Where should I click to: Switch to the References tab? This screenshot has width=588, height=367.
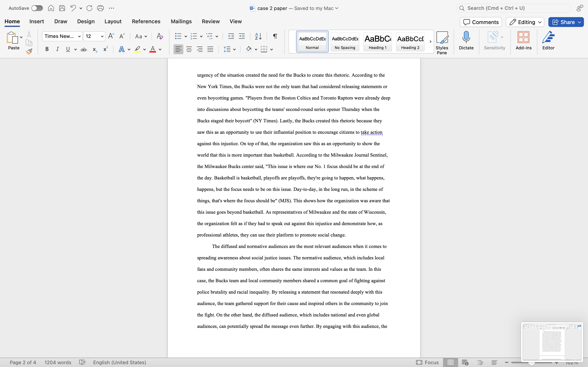click(x=146, y=21)
